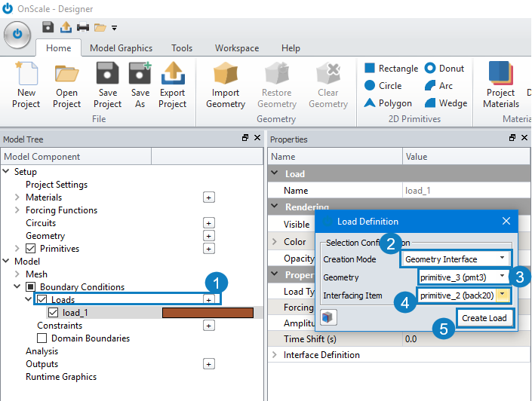The height and width of the screenshot is (401, 532).
Task: Select the Wedge primitive
Action: point(446,103)
